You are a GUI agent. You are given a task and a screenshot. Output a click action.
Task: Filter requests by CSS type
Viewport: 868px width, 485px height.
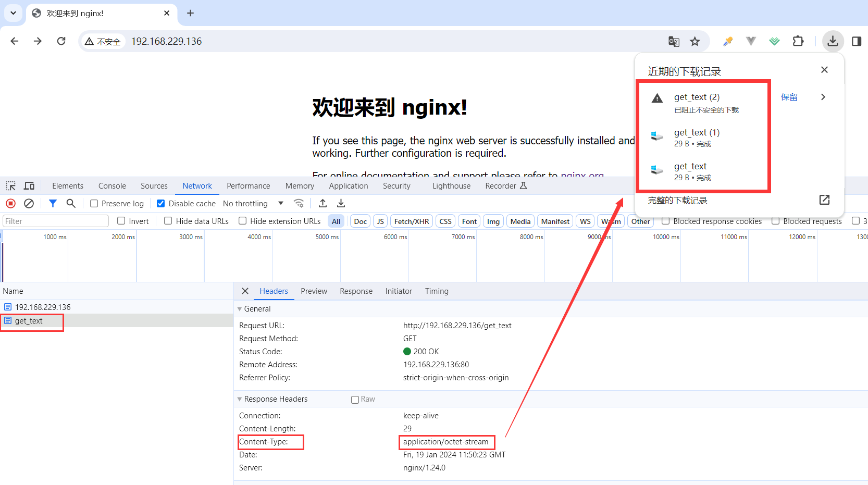pos(445,221)
